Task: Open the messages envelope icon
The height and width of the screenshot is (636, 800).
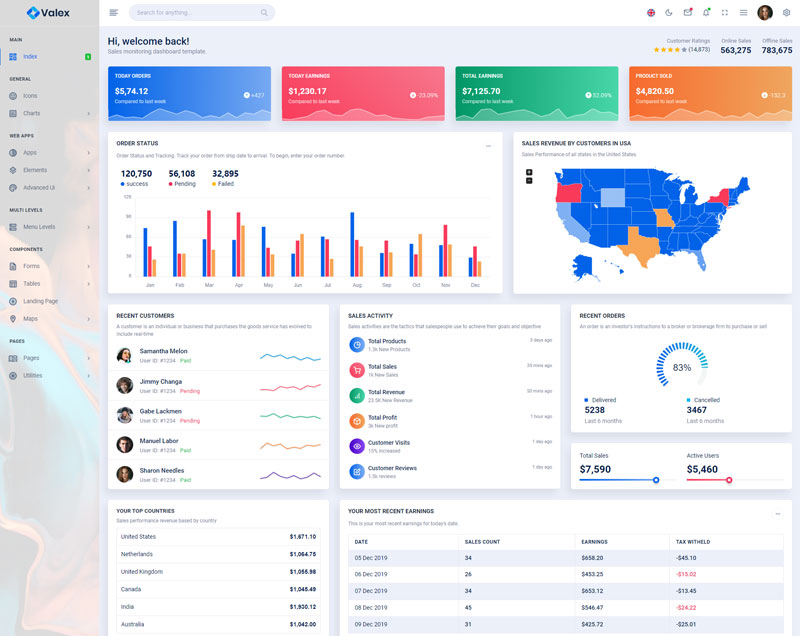Action: [687, 13]
